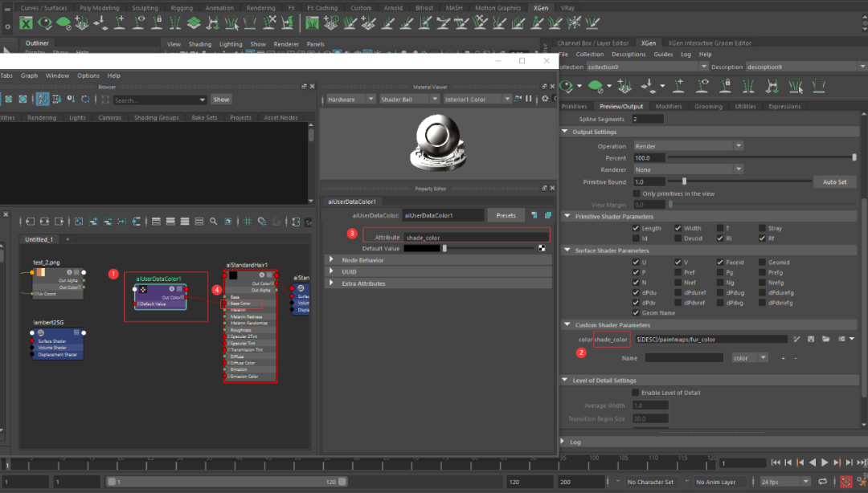Click the Spline Segments input field
Screen dimensions: 868x493
click(x=647, y=119)
